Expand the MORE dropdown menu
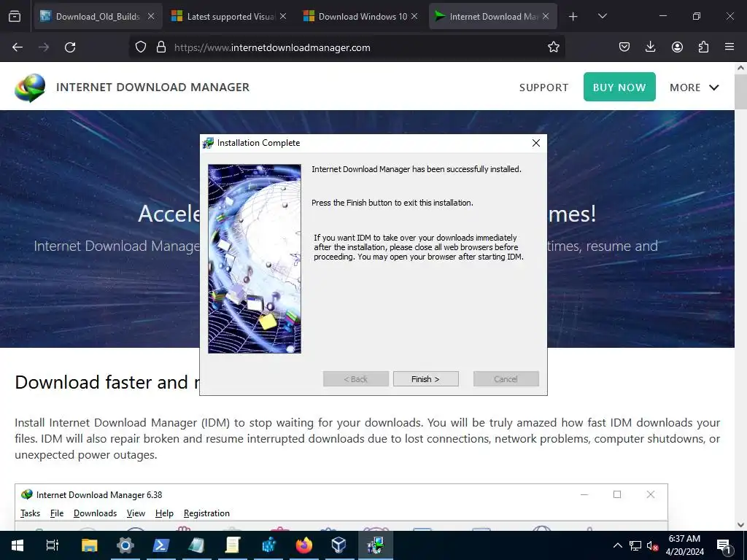747x560 pixels. [694, 87]
